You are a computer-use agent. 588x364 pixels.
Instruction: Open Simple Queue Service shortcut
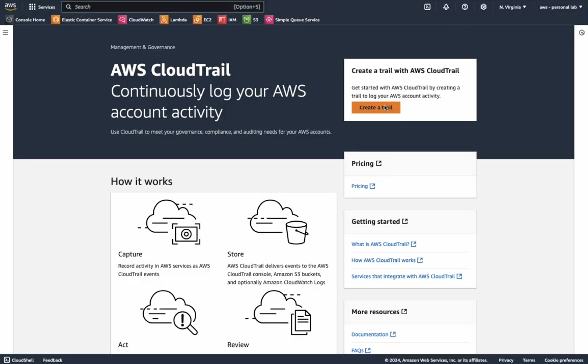(292, 20)
